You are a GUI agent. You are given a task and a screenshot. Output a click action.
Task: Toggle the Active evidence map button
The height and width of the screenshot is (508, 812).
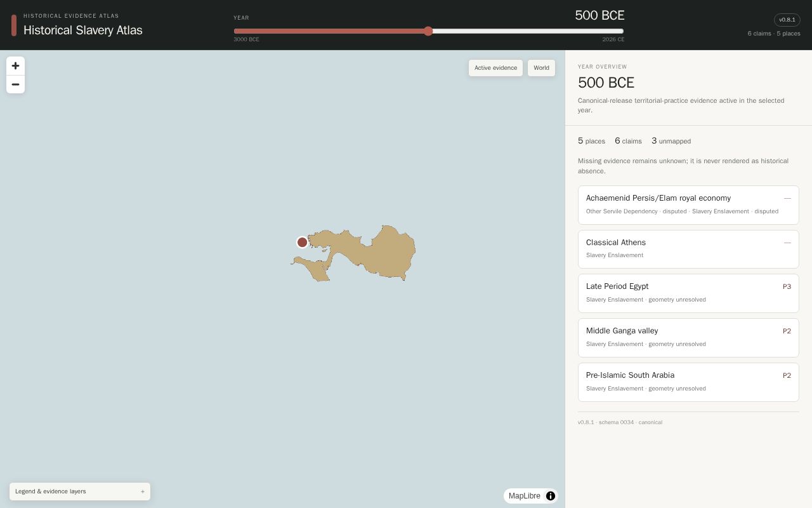point(495,68)
